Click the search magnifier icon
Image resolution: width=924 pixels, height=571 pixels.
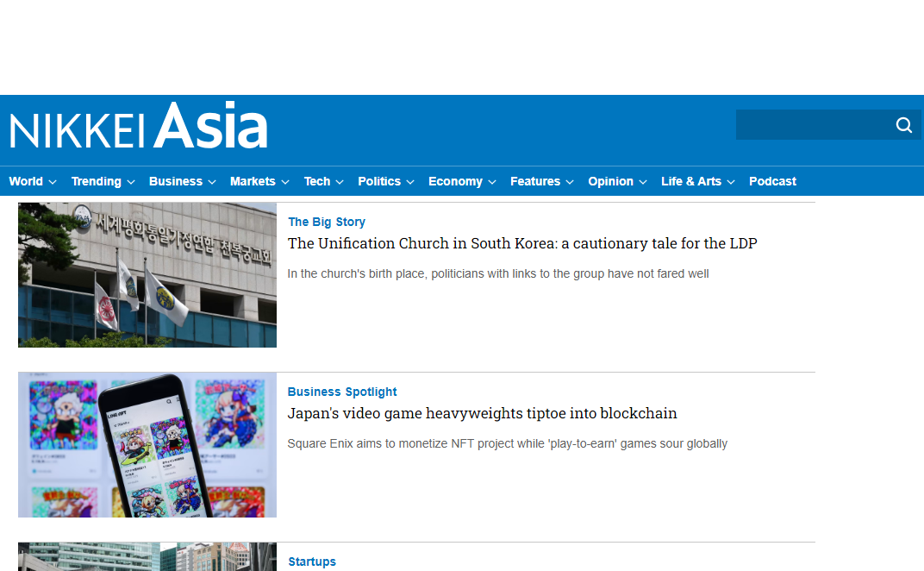tap(904, 125)
